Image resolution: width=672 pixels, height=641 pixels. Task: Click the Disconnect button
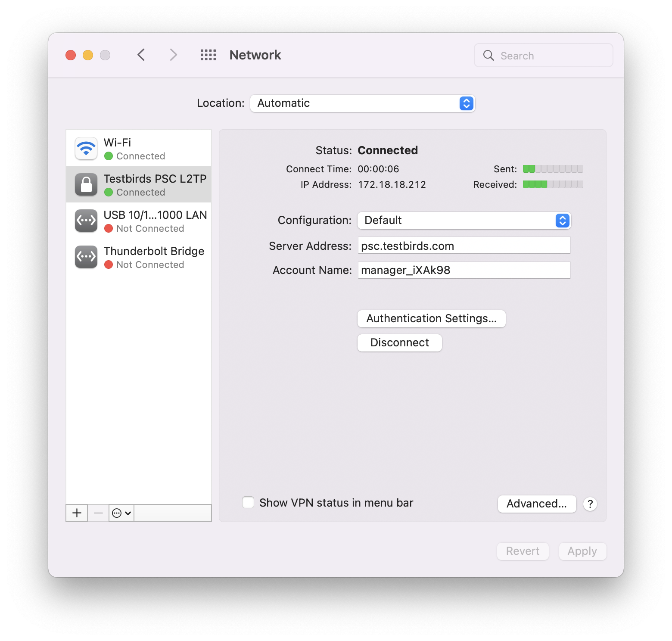click(x=399, y=342)
